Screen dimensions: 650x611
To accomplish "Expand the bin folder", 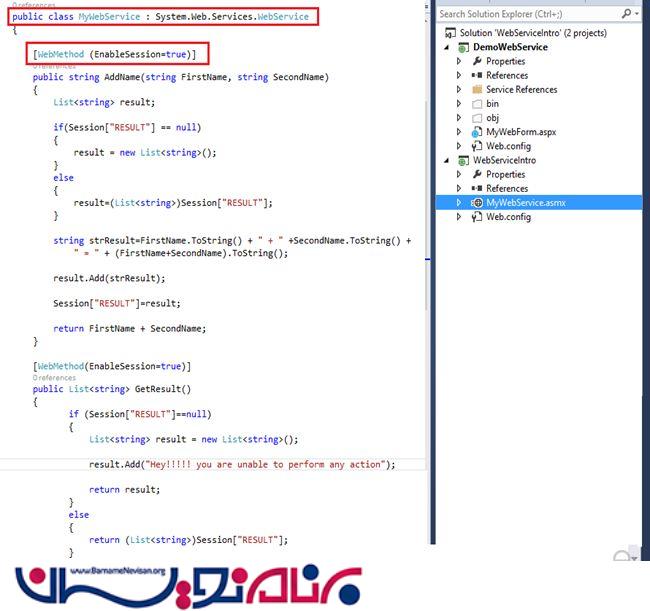I will [459, 103].
